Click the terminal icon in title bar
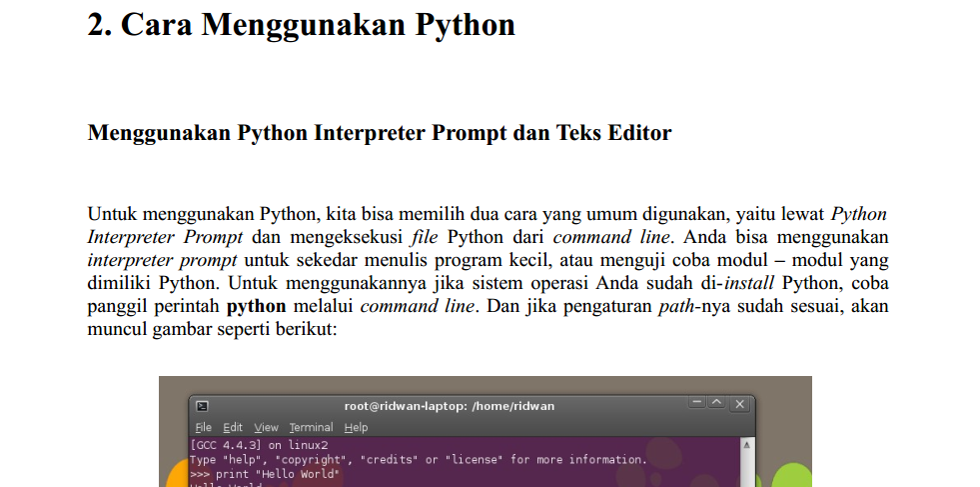 202,406
